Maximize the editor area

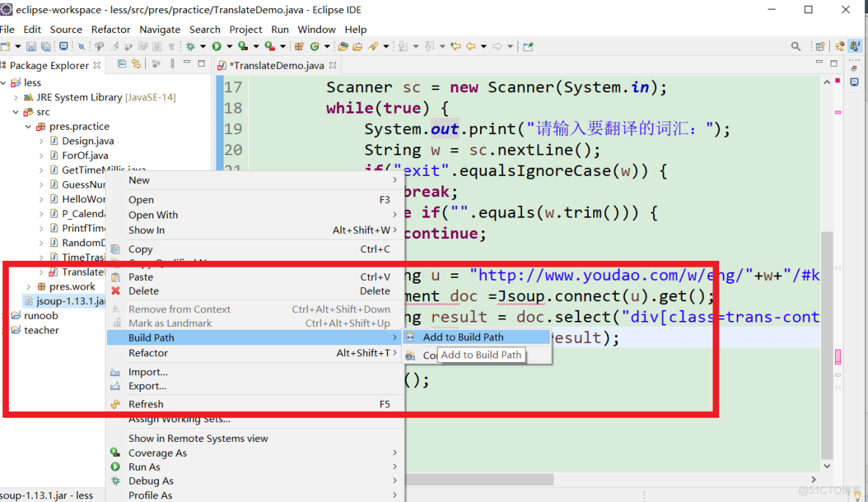click(834, 64)
